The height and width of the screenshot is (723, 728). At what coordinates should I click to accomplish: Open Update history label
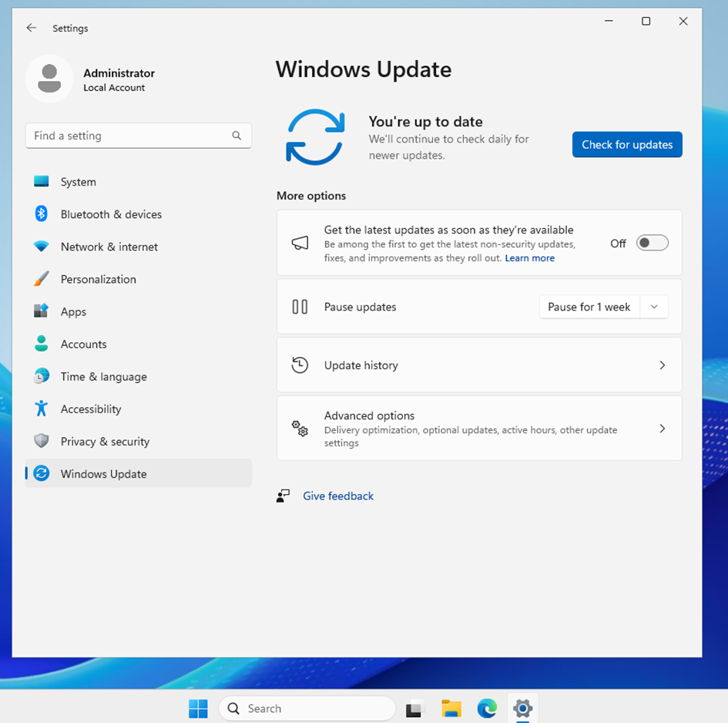pyautogui.click(x=361, y=365)
